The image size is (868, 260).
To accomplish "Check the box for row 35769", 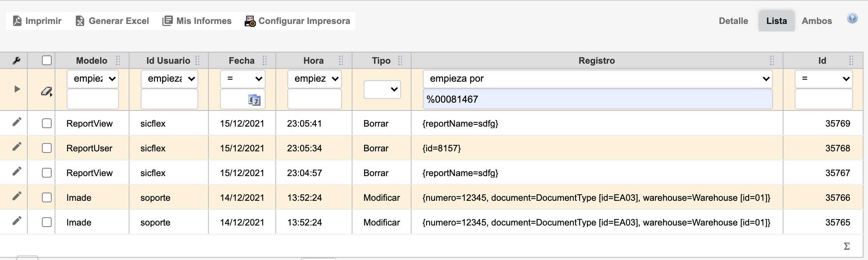I will click(x=47, y=123).
